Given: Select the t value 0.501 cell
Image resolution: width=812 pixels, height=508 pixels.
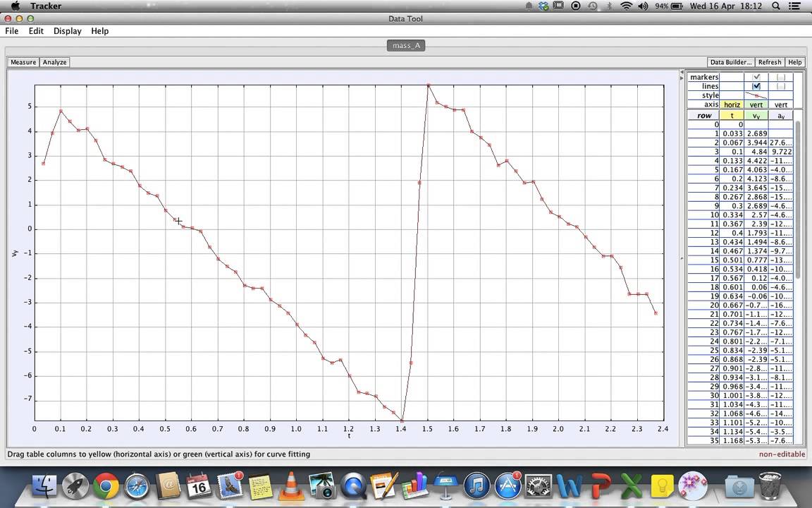Looking at the screenshot, I should 732,260.
